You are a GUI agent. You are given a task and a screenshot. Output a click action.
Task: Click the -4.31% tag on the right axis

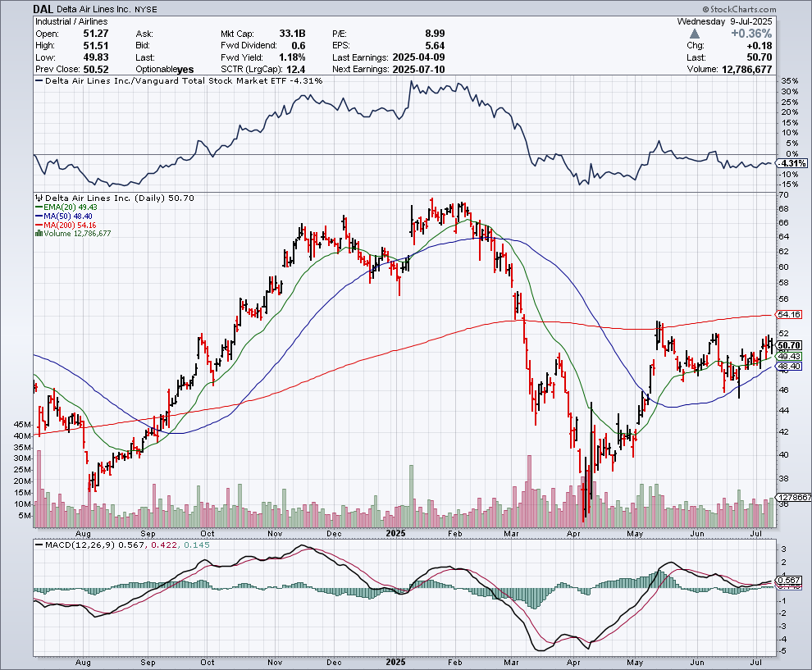tap(791, 164)
